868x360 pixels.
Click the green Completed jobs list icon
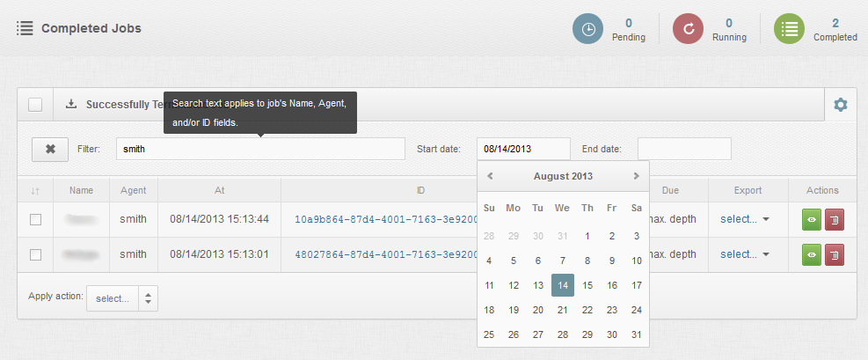click(789, 29)
